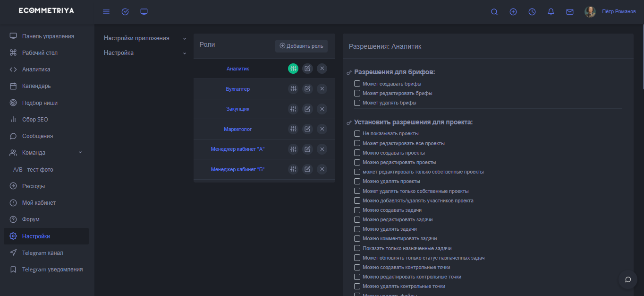
Task: Delete the Закупщик role with X icon
Action: [x=322, y=109]
